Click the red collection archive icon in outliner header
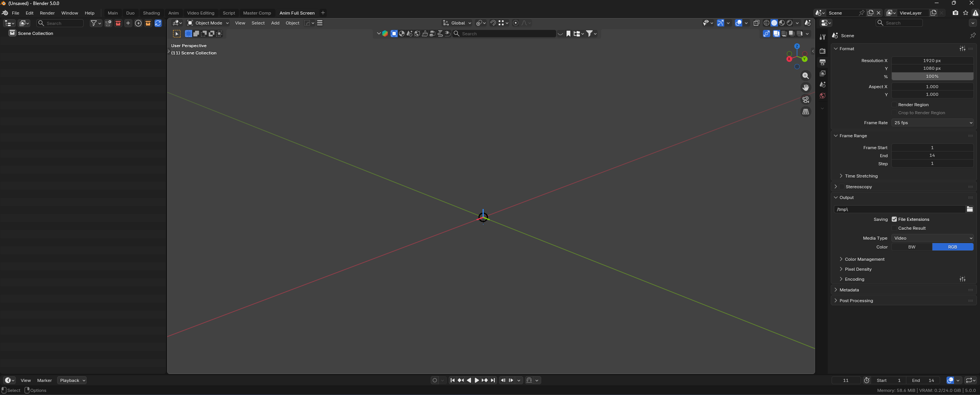 pyautogui.click(x=118, y=23)
